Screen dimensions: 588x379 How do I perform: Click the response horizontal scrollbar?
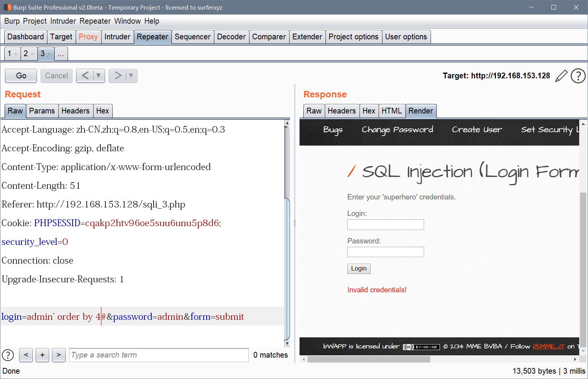[x=369, y=359]
